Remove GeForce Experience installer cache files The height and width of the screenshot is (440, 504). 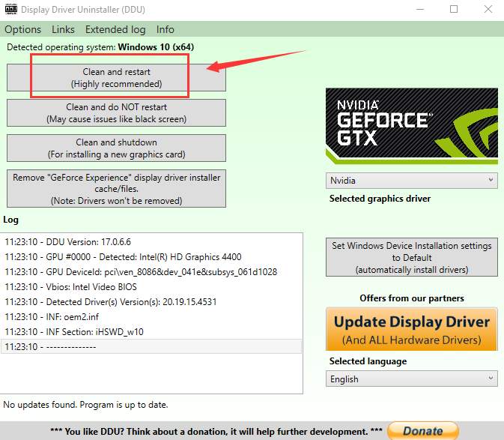116,188
